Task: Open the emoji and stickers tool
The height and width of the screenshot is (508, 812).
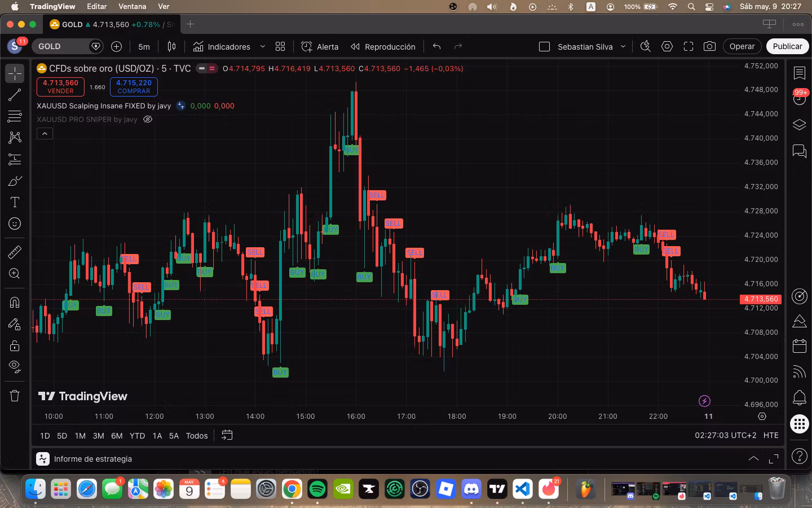Action: tap(15, 224)
